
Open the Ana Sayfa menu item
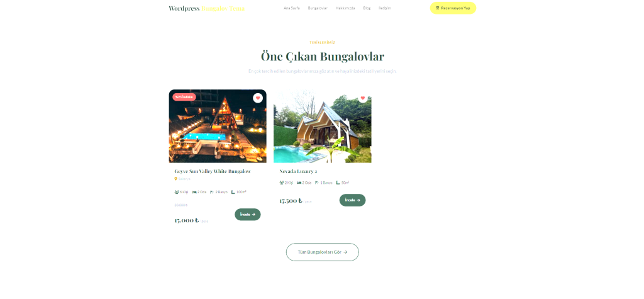pos(292,8)
